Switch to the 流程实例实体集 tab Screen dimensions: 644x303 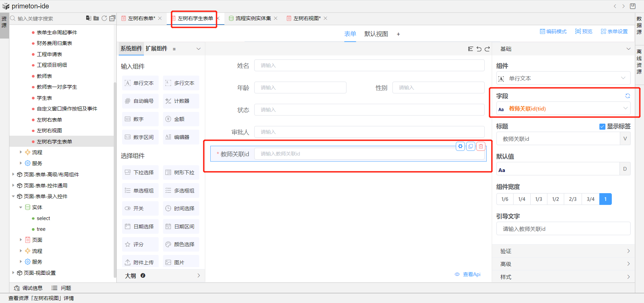coord(253,18)
